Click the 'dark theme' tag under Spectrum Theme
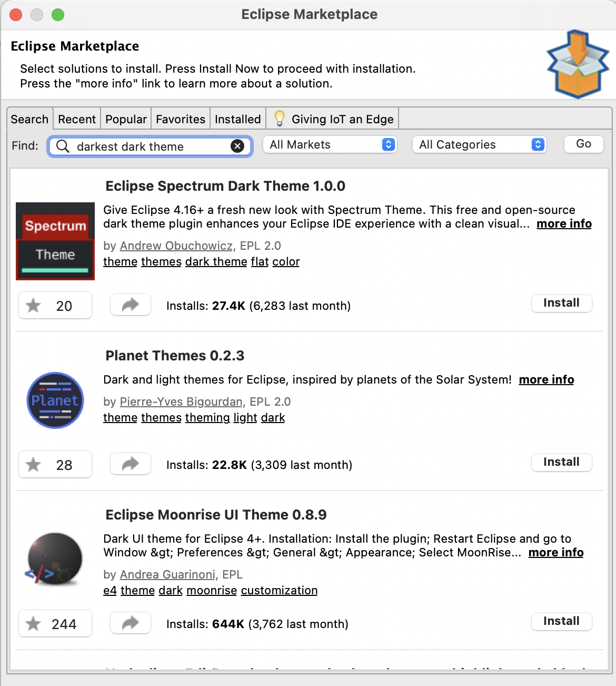The width and height of the screenshot is (616, 686). click(x=216, y=261)
